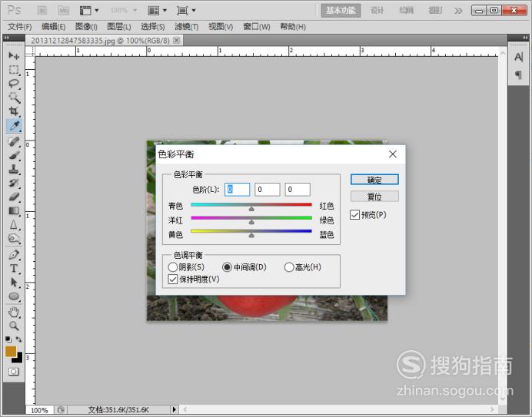Screen dimensions: 532x417
Task: Open the 文件(F) menu
Action: pos(20,27)
